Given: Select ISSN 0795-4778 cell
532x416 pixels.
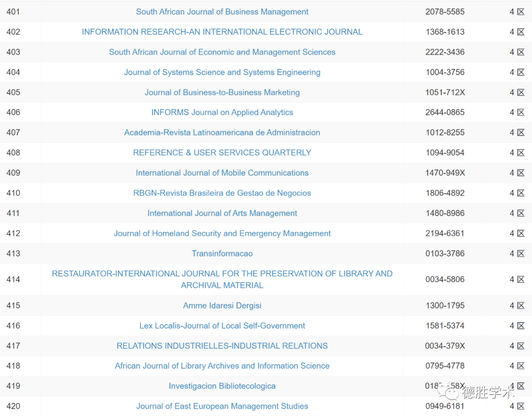Looking at the screenshot, I should pyautogui.click(x=445, y=365).
